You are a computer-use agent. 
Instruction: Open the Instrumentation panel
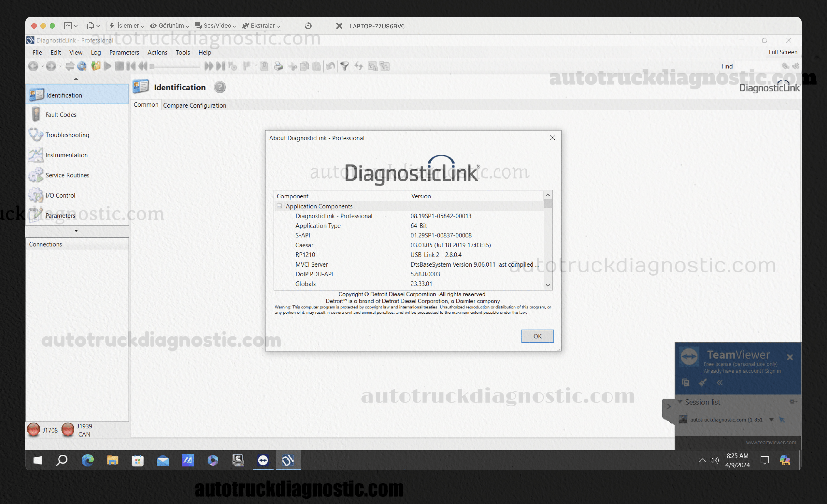coord(67,155)
